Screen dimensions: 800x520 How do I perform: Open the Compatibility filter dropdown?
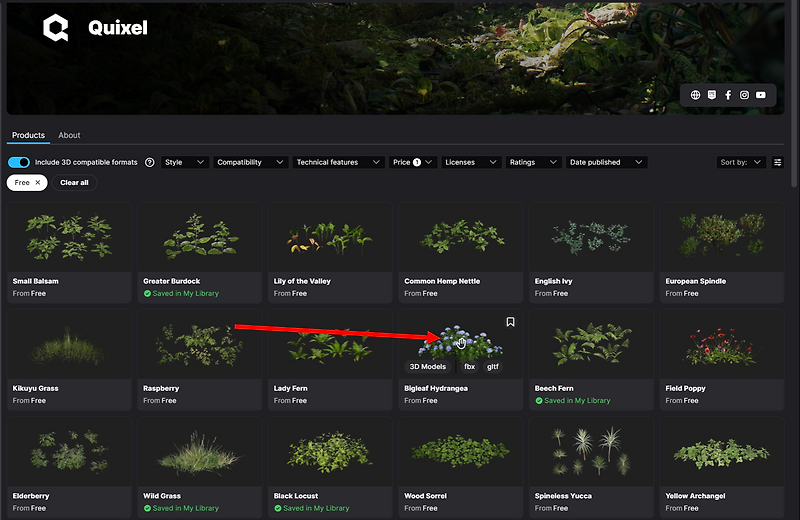(x=251, y=162)
